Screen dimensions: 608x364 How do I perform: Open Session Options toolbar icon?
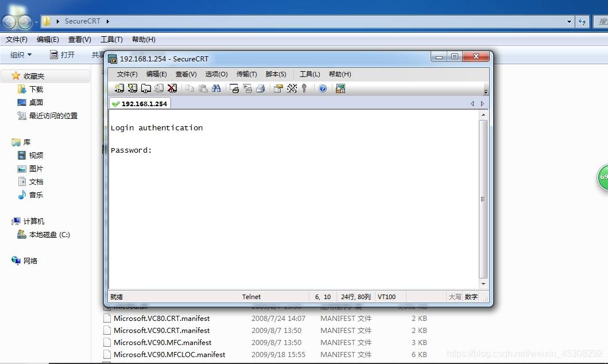[x=278, y=88]
